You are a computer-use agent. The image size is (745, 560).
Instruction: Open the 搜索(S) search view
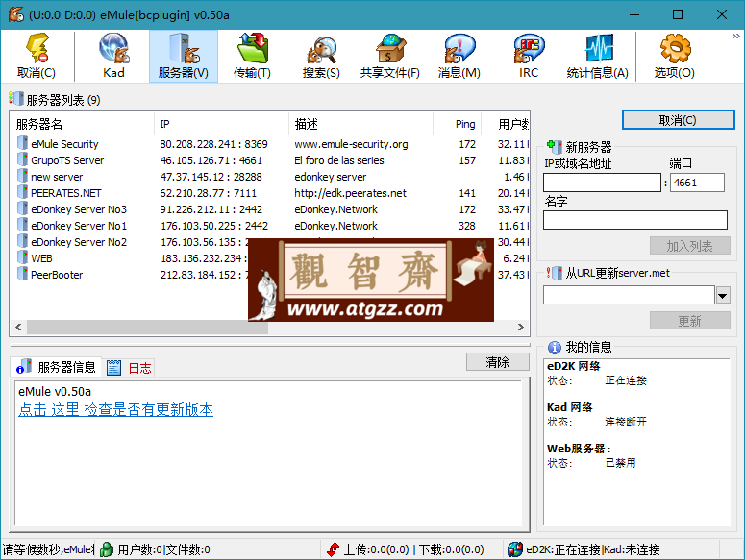click(322, 56)
